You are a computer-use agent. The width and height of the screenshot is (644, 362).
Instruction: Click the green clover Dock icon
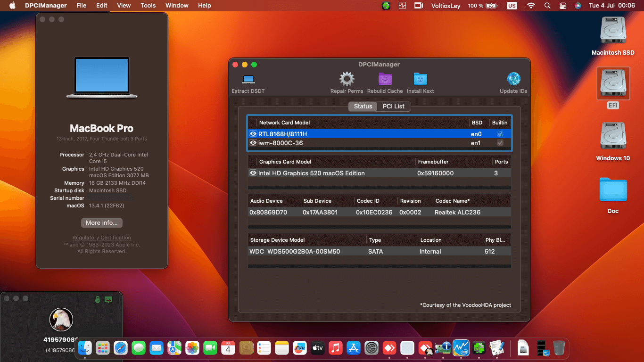[x=479, y=348]
